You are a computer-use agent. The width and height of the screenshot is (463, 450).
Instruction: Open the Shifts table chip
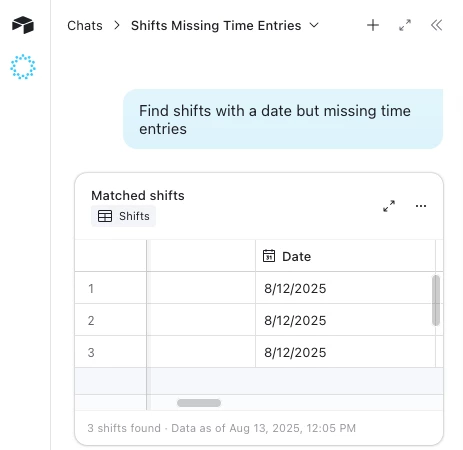(x=123, y=216)
